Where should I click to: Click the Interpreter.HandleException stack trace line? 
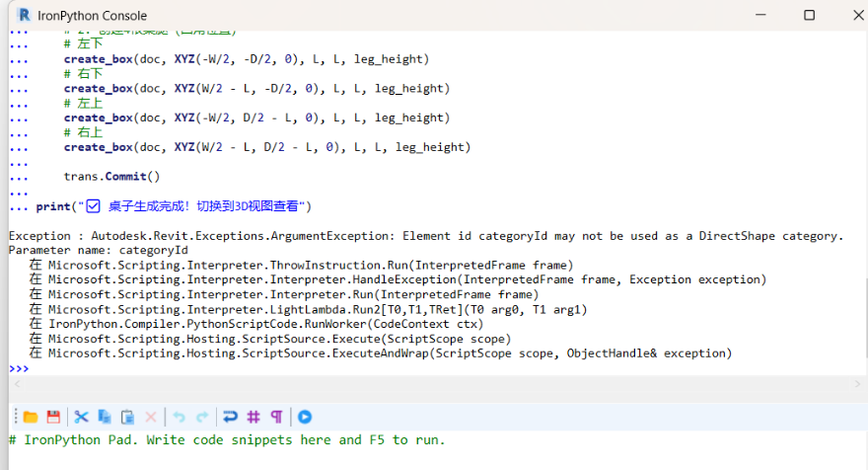398,279
